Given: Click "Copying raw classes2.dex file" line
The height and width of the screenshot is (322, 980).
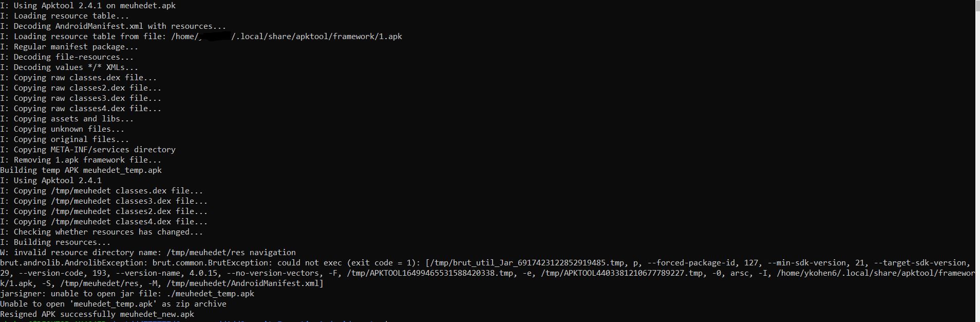Looking at the screenshot, I should [x=81, y=88].
